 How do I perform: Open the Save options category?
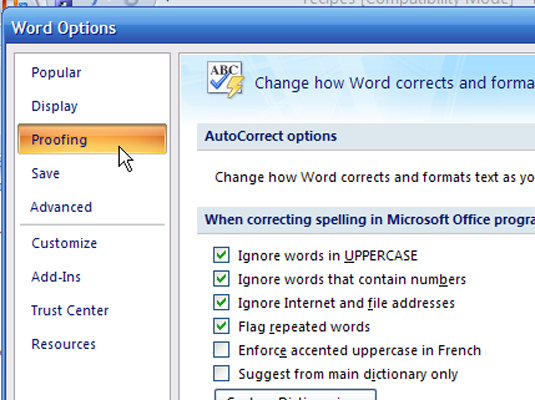45,173
